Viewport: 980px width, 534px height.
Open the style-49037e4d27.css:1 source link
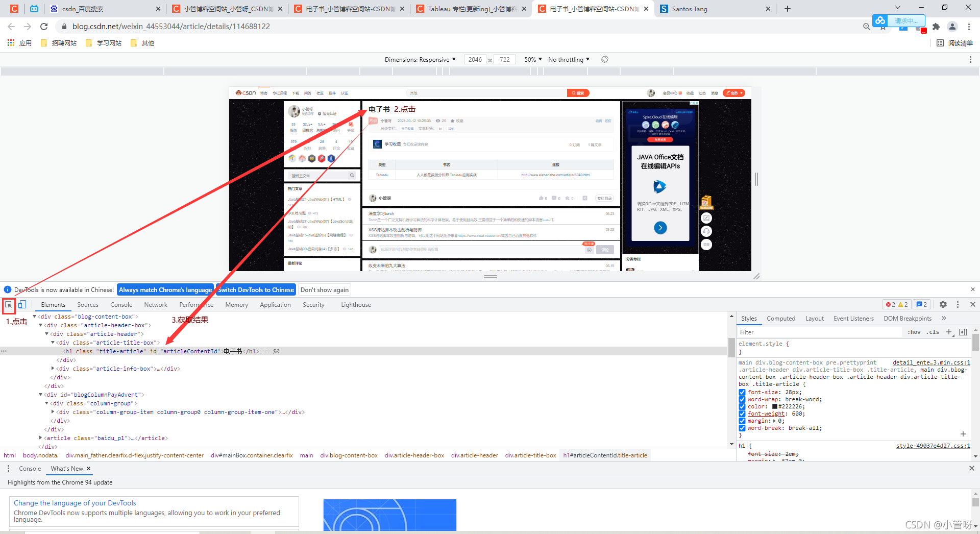point(933,446)
